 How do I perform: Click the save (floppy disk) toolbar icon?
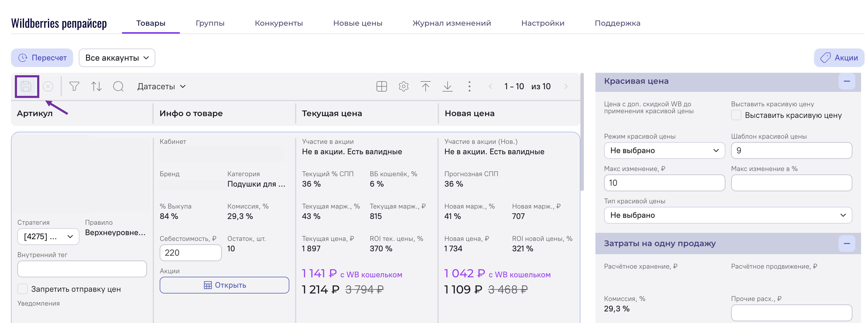tap(26, 87)
